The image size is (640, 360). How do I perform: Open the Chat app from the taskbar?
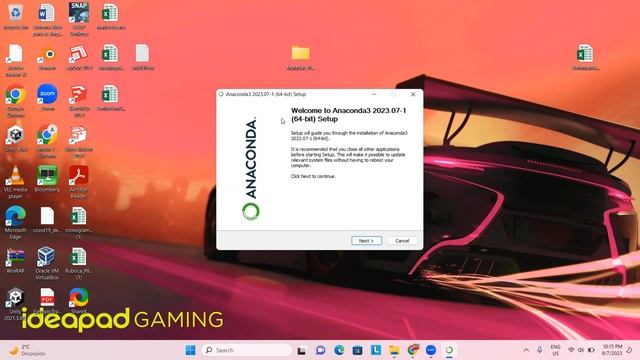point(320,350)
